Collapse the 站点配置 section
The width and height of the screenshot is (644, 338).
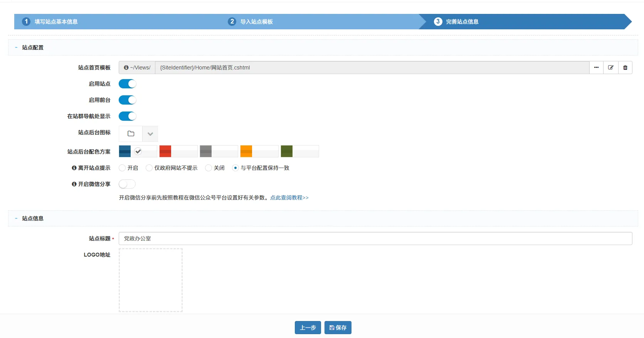click(x=16, y=47)
